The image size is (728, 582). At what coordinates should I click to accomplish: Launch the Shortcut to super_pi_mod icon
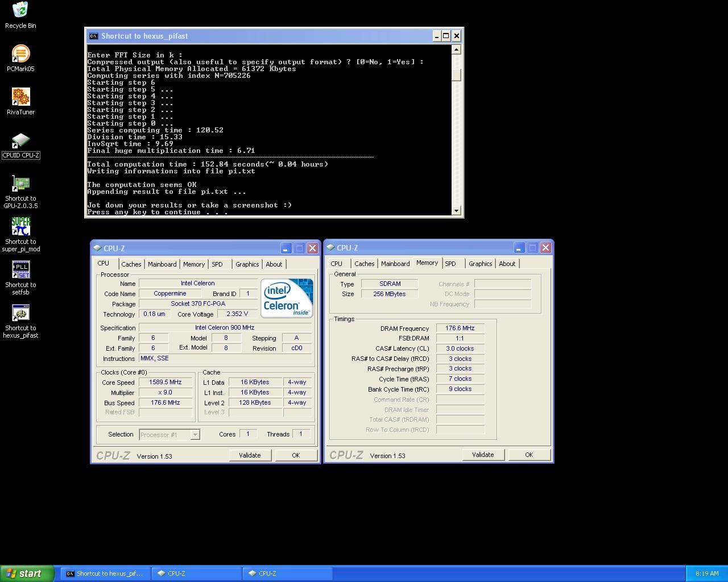click(x=20, y=235)
